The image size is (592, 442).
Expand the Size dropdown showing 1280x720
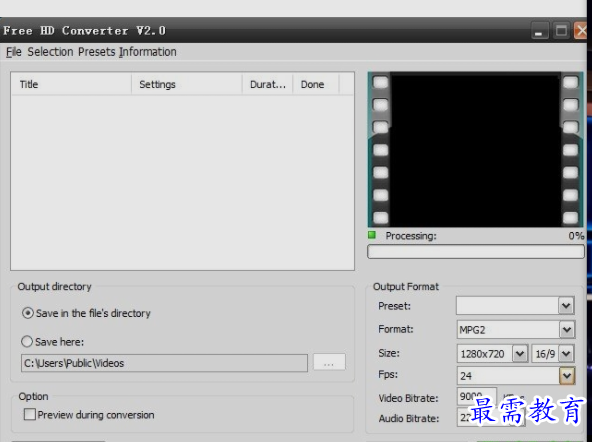520,354
